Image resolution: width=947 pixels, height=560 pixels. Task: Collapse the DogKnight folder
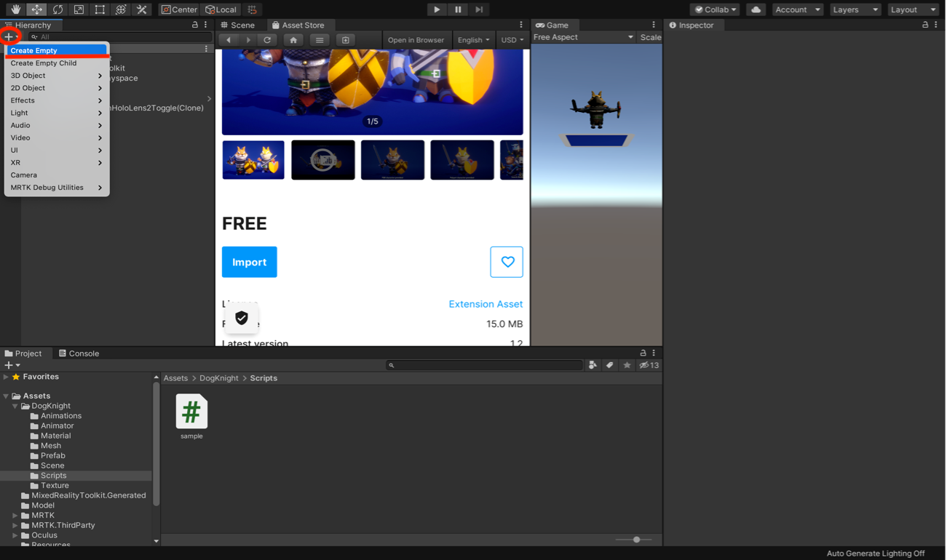tap(15, 407)
